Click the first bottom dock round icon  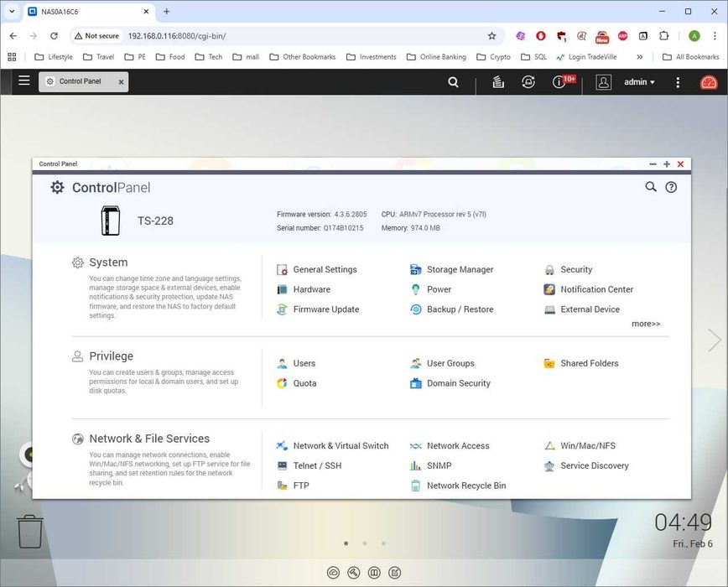[x=333, y=573]
